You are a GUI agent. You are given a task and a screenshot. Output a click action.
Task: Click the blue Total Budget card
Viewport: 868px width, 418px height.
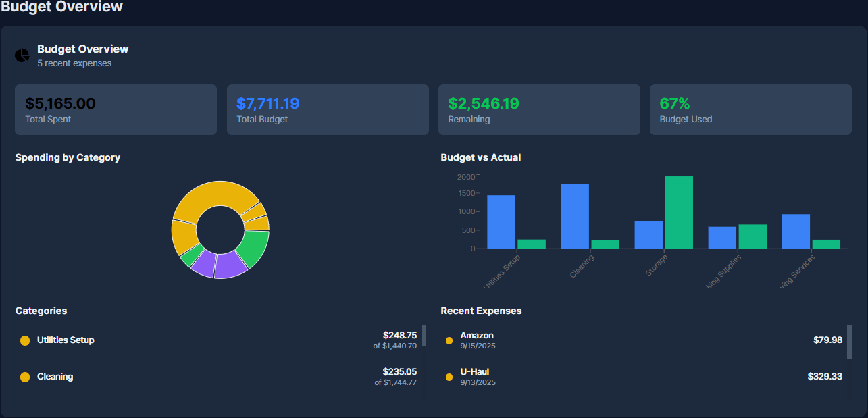[327, 109]
